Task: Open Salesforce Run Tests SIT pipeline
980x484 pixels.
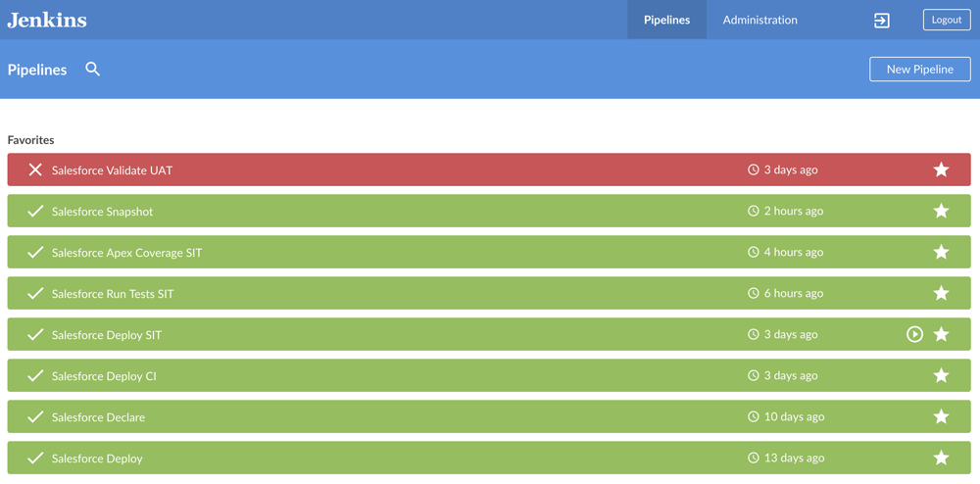Action: click(x=113, y=294)
